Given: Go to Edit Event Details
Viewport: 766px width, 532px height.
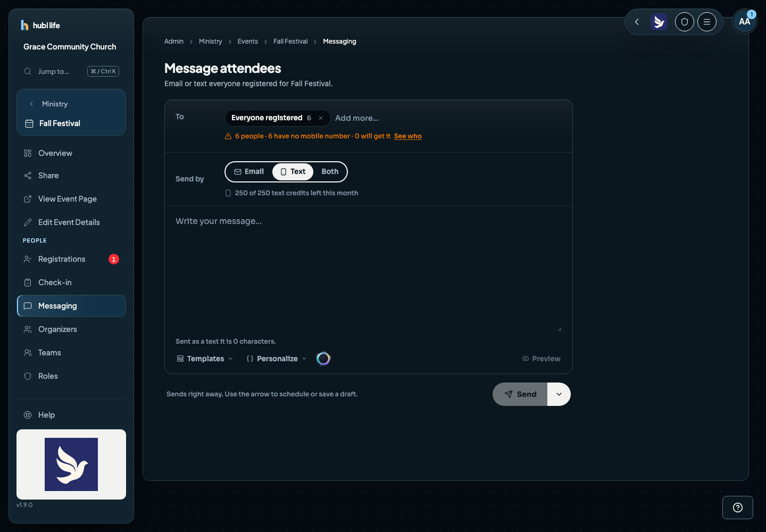Looking at the screenshot, I should pos(71,222).
